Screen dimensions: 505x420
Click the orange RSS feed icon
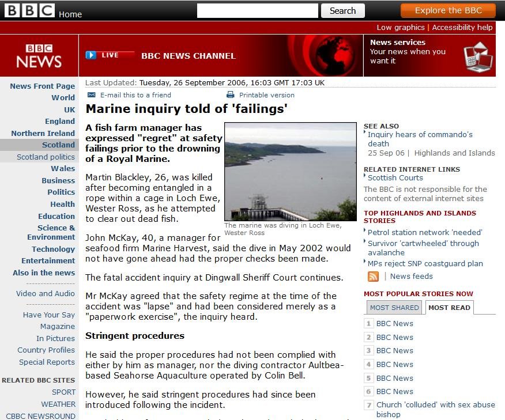tap(374, 277)
